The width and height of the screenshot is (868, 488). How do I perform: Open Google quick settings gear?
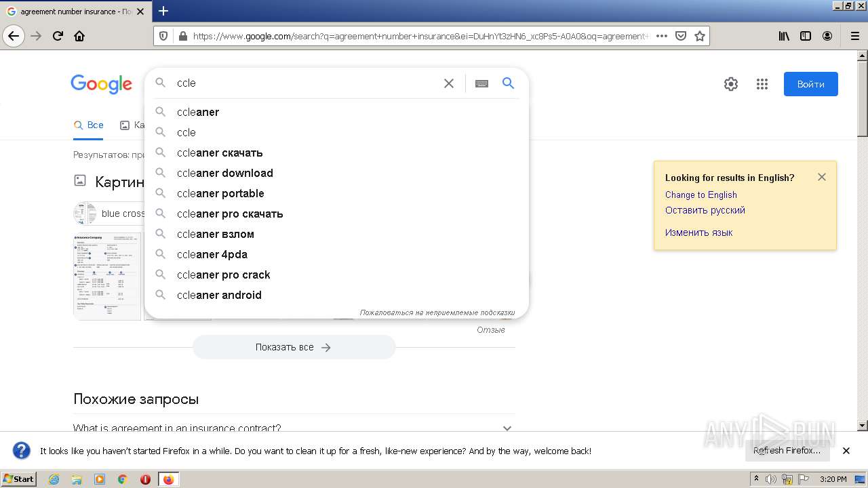731,84
